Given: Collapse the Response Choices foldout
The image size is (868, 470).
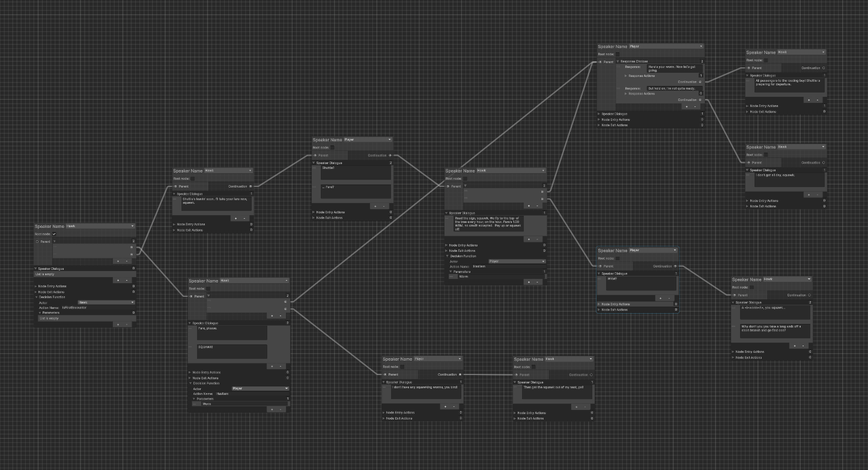Looking at the screenshot, I should pos(618,61).
